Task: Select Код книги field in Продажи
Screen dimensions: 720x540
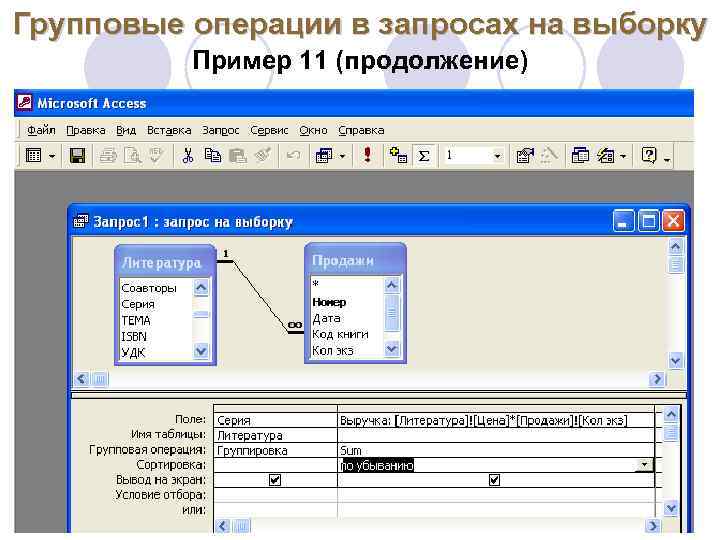Action: pos(340,334)
